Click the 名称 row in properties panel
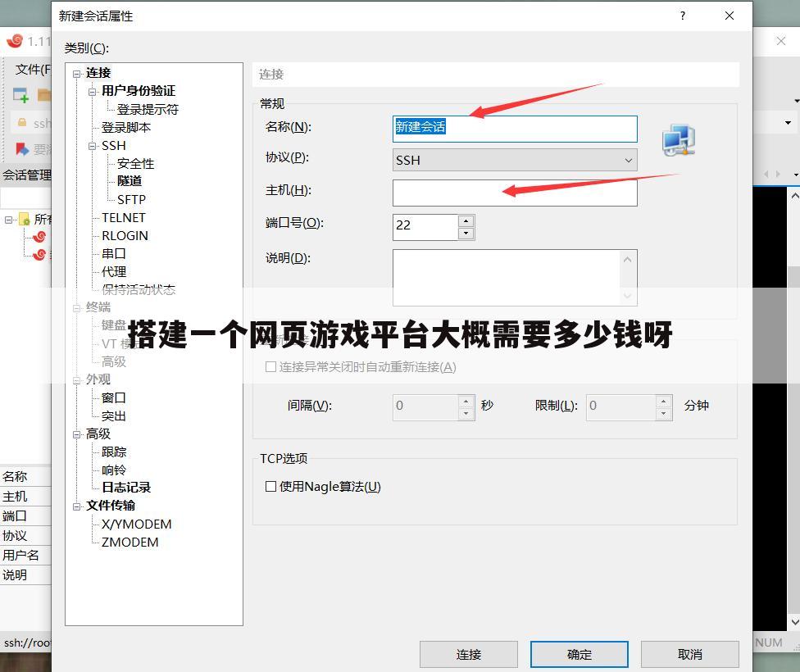Screen dimensions: 800x672 pyautogui.click(x=25, y=477)
